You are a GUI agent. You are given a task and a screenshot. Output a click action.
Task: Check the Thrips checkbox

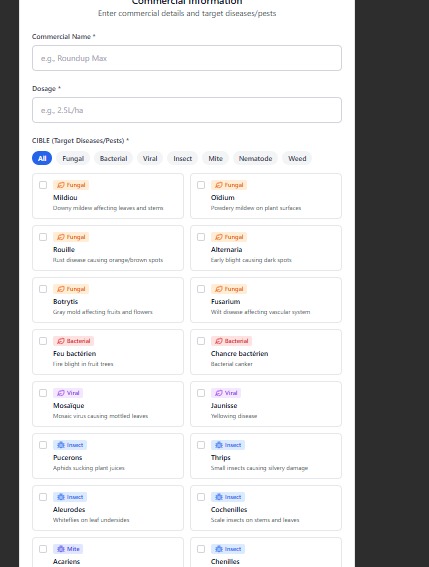[x=201, y=445]
